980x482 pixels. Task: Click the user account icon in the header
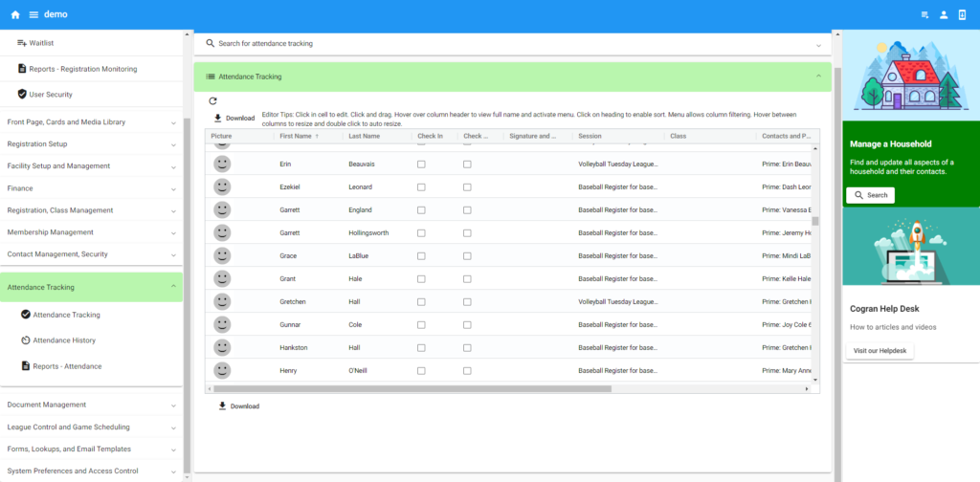click(944, 14)
